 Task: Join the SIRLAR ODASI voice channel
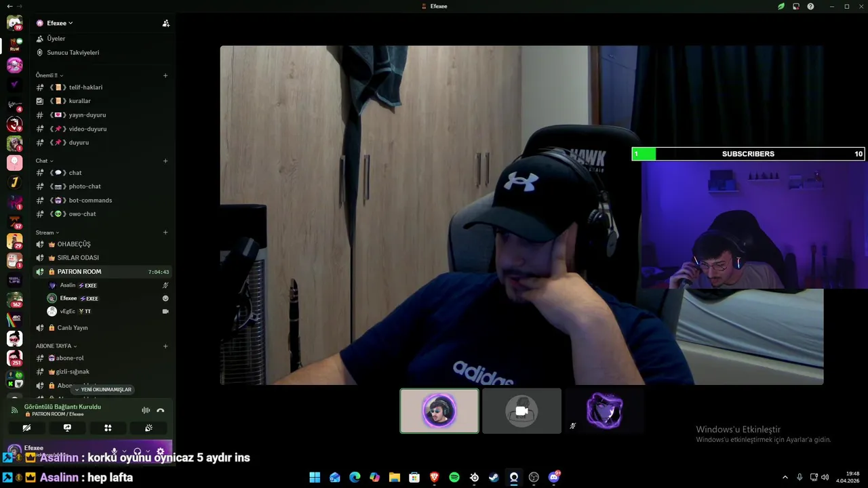tap(102, 258)
